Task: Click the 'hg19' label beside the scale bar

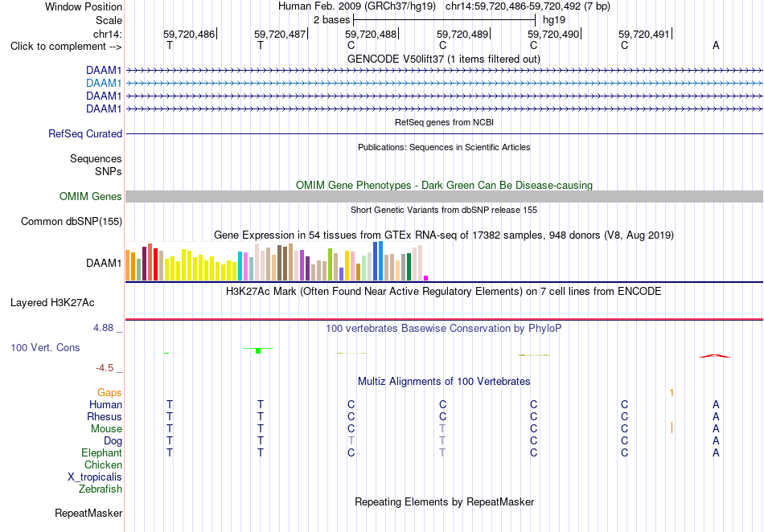Action: pos(554,20)
